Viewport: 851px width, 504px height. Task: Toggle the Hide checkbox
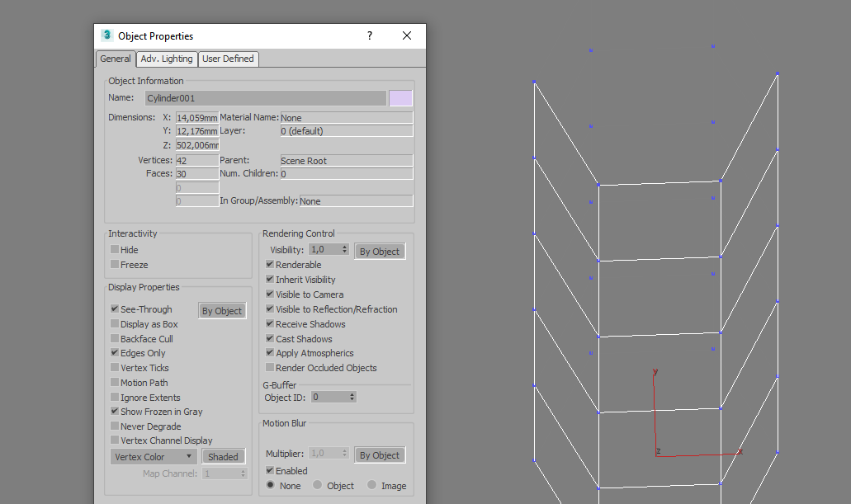[x=115, y=250]
